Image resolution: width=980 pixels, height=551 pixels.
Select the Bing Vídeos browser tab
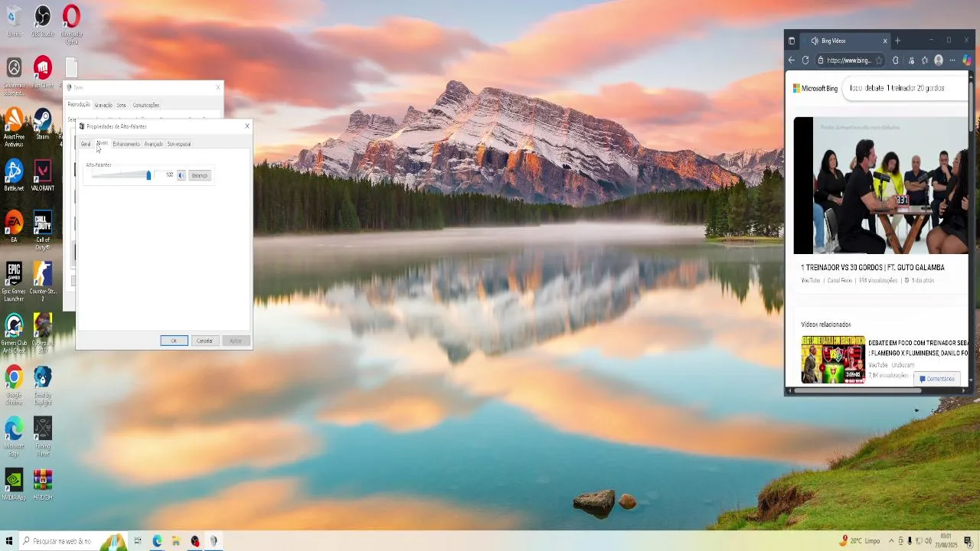[845, 41]
